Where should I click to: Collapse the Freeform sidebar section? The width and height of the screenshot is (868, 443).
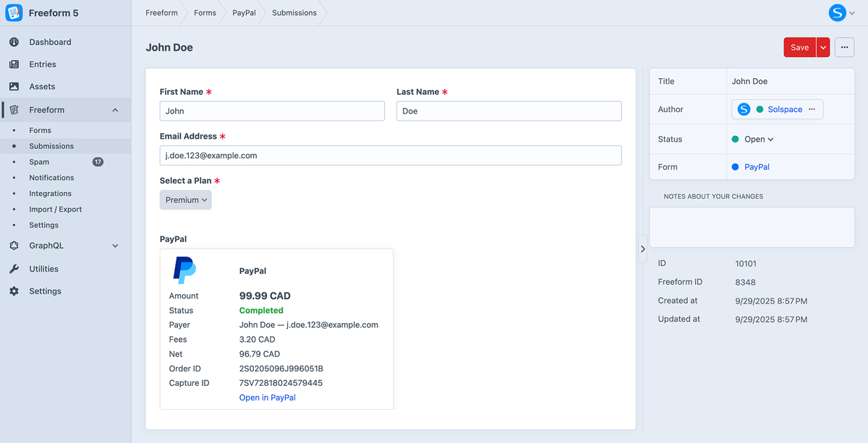(115, 110)
